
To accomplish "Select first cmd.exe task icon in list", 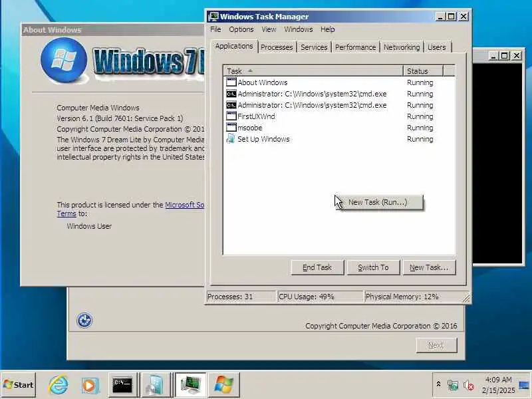I will tap(231, 94).
